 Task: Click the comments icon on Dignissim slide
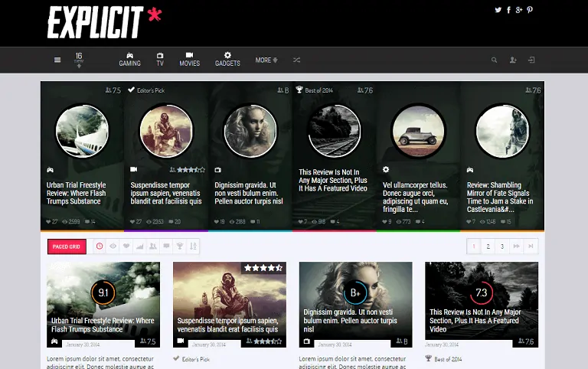pos(253,221)
